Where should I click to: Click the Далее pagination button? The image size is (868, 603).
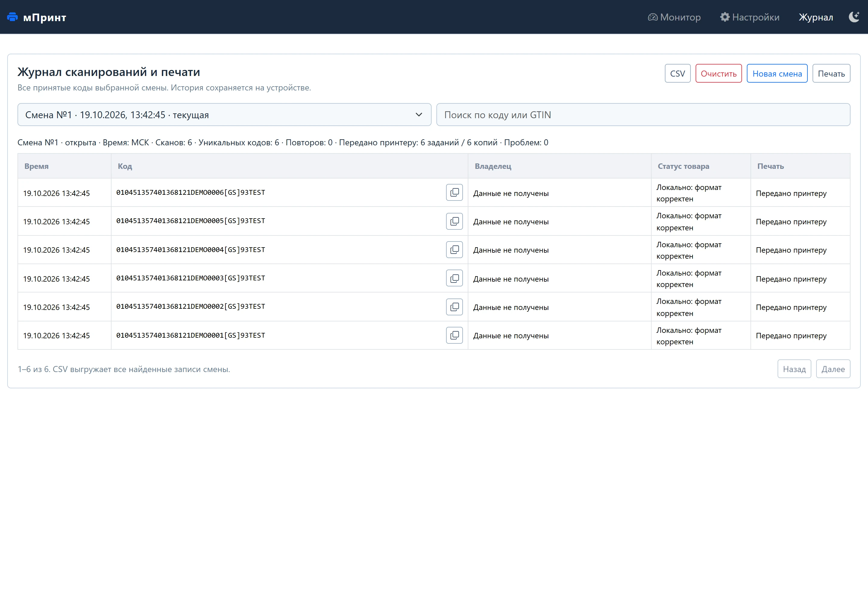point(833,369)
